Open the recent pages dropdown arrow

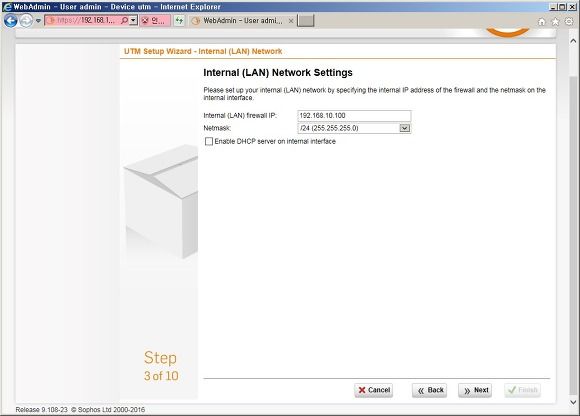coord(38,21)
